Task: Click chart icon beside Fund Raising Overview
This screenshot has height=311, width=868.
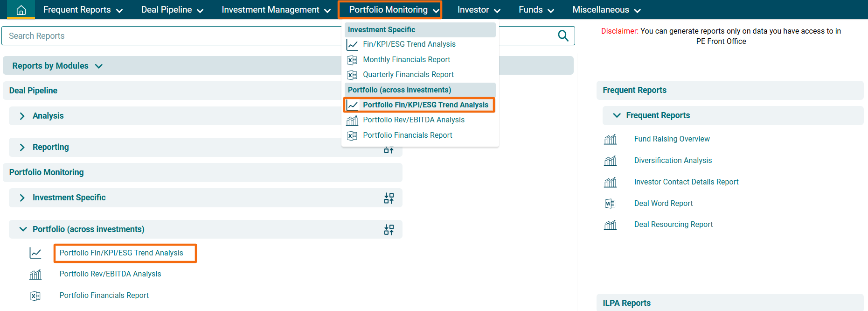Action: 610,139
